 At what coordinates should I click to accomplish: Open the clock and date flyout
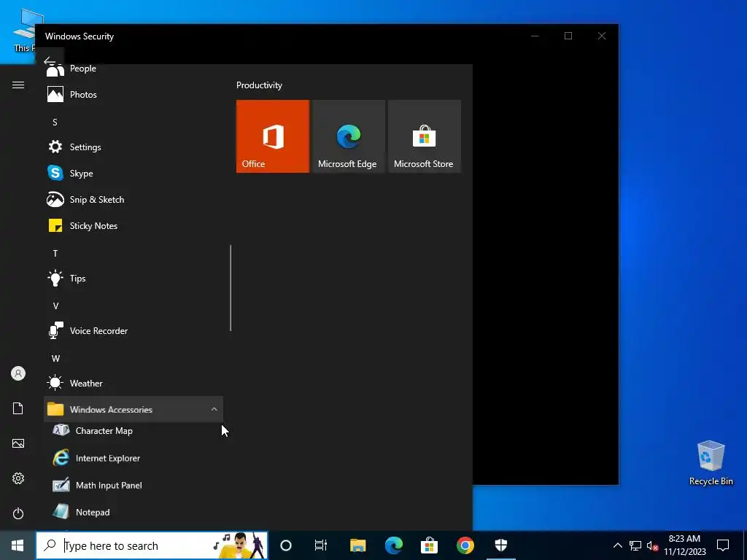tap(684, 545)
